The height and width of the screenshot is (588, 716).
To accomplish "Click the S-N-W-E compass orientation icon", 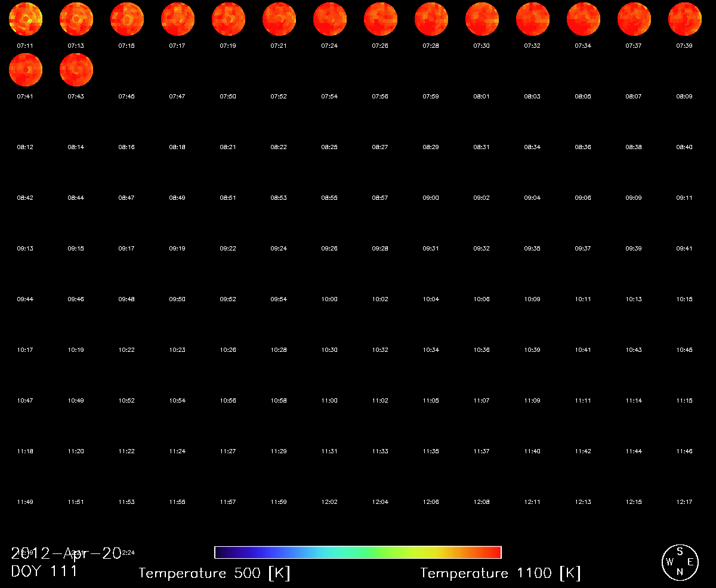I will coord(680,562).
